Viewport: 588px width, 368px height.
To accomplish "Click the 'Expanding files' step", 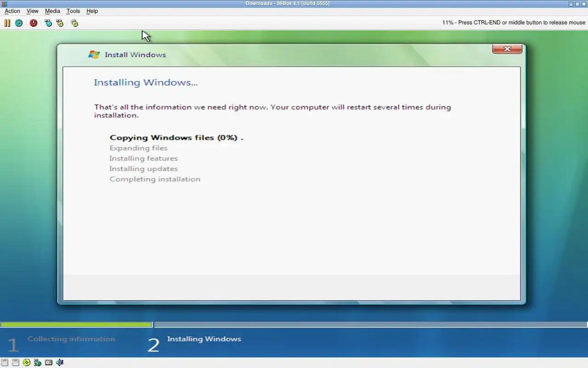I will pos(138,148).
